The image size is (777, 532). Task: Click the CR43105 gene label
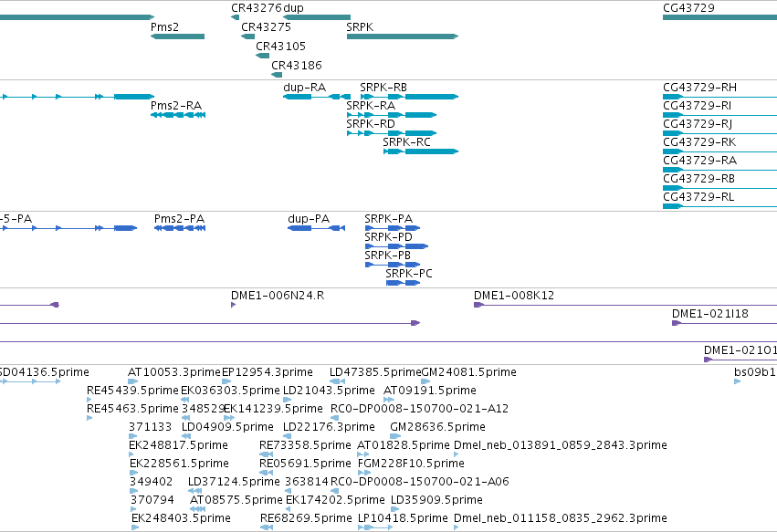click(x=280, y=46)
